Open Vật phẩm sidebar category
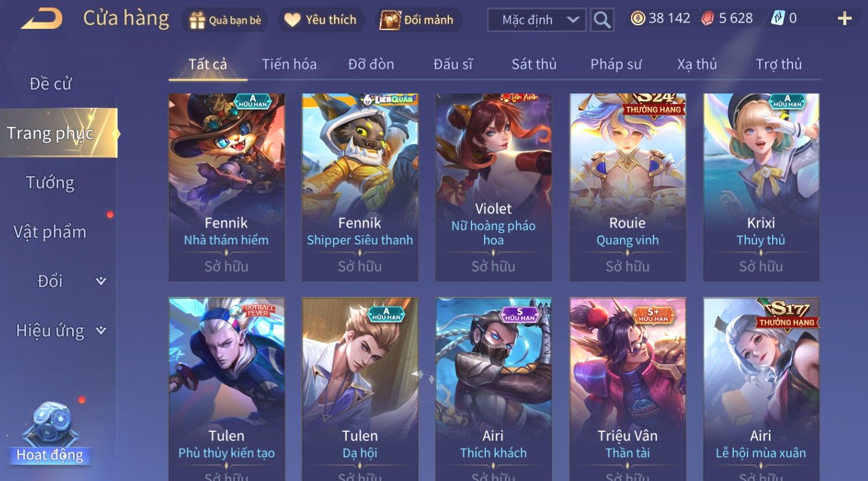 [50, 232]
